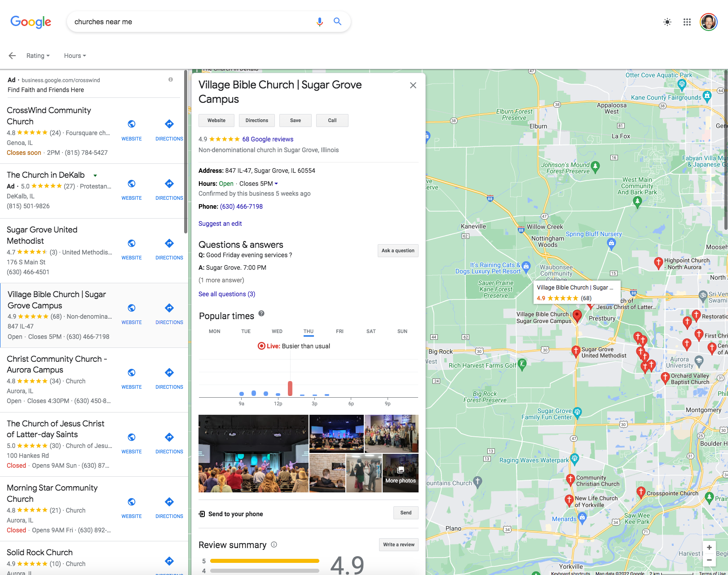The height and width of the screenshot is (575, 728).
Task: Open See all questions (3) link
Action: pyautogui.click(x=227, y=294)
